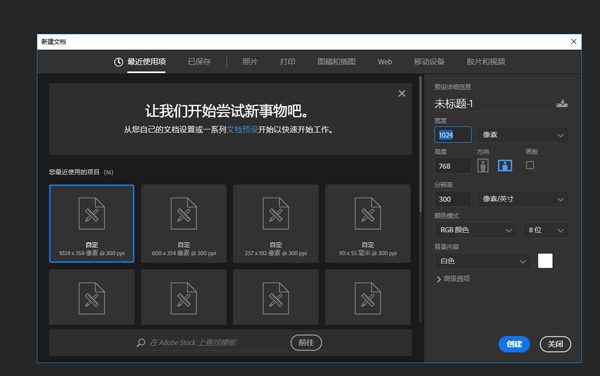Switch to the 图稿和插图 tab
Image resolution: width=600 pixels, height=376 pixels.
pos(336,62)
